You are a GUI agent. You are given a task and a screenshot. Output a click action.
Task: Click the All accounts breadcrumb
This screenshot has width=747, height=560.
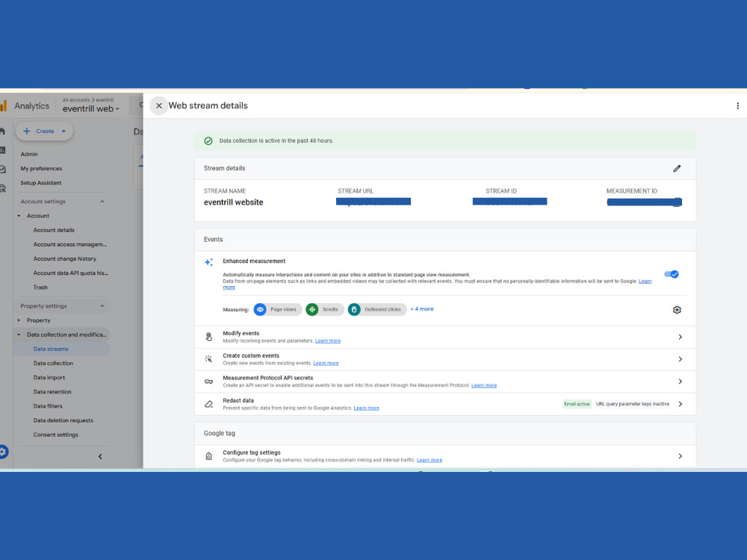tap(76, 100)
